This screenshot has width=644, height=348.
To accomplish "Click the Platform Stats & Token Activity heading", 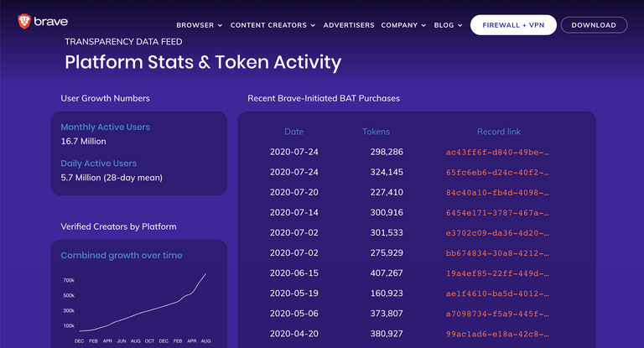I will [x=203, y=62].
